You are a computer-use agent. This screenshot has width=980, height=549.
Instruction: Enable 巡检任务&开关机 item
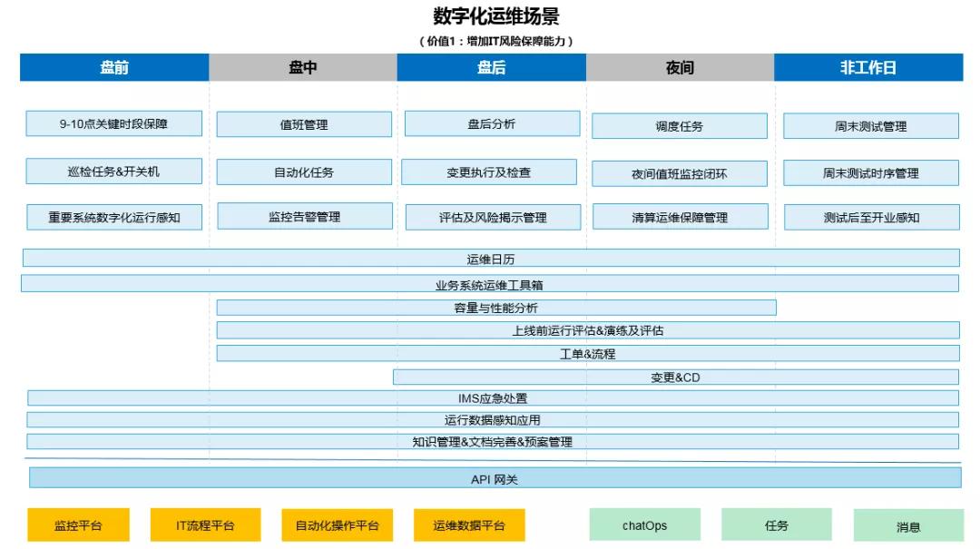point(114,171)
